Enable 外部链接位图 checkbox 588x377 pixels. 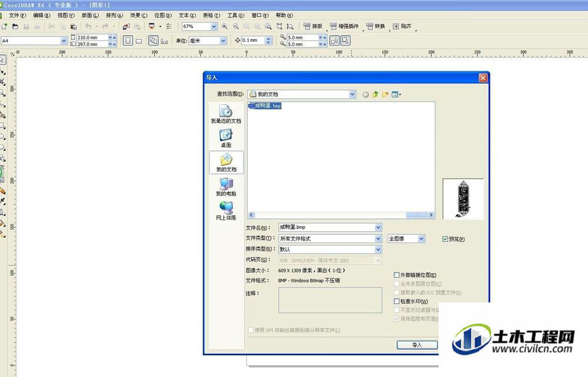[x=397, y=275]
